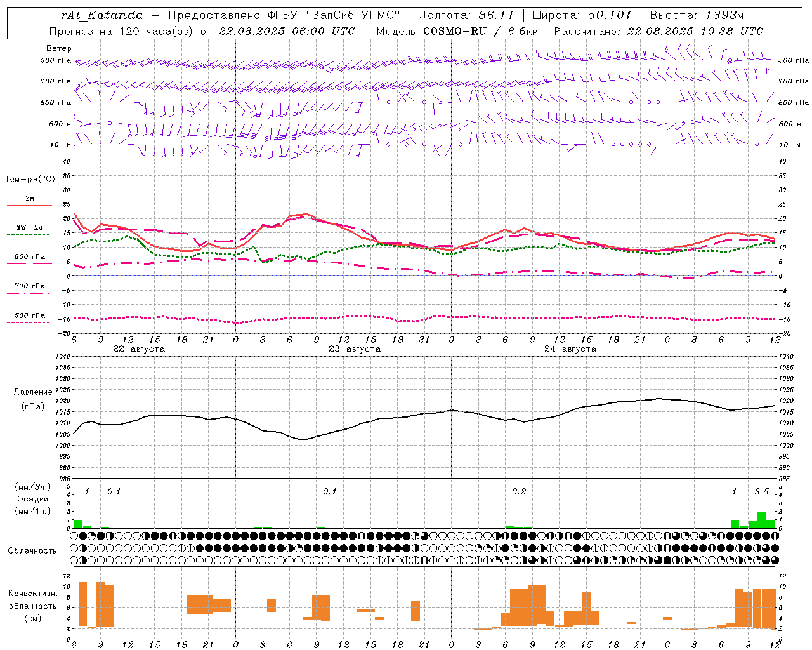The width and height of the screenshot is (812, 650).
Task: Click the (км) convective cloud unit label
Action: (33, 618)
